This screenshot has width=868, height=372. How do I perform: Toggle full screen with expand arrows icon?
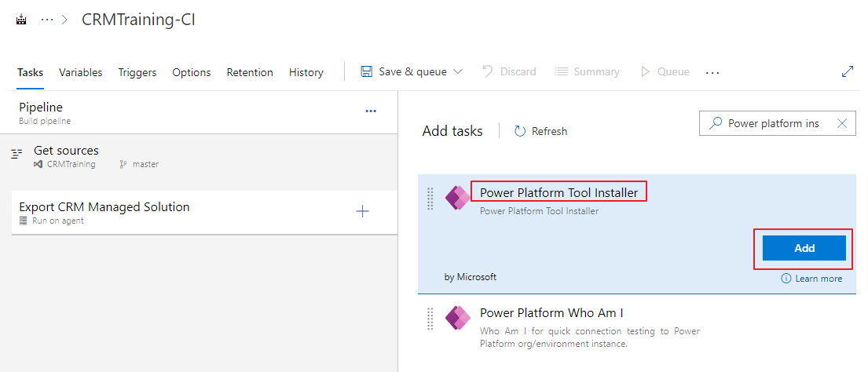pyautogui.click(x=848, y=72)
